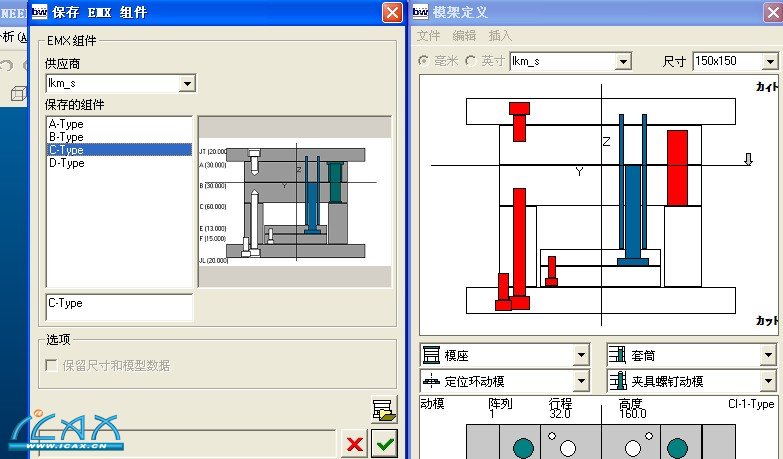Click the C-Type mold preview thumbnail
This screenshot has width=783, height=459.
(295, 202)
